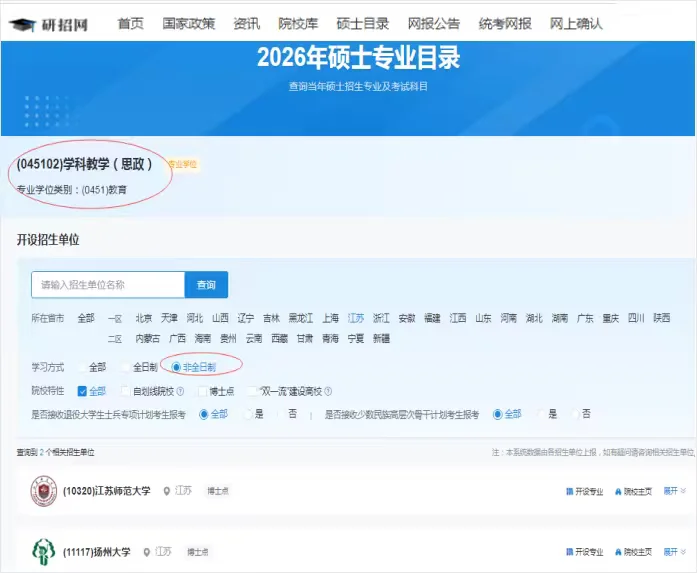Select 全部 for 学习方式
This screenshot has width=697, height=573.
pos(82,367)
